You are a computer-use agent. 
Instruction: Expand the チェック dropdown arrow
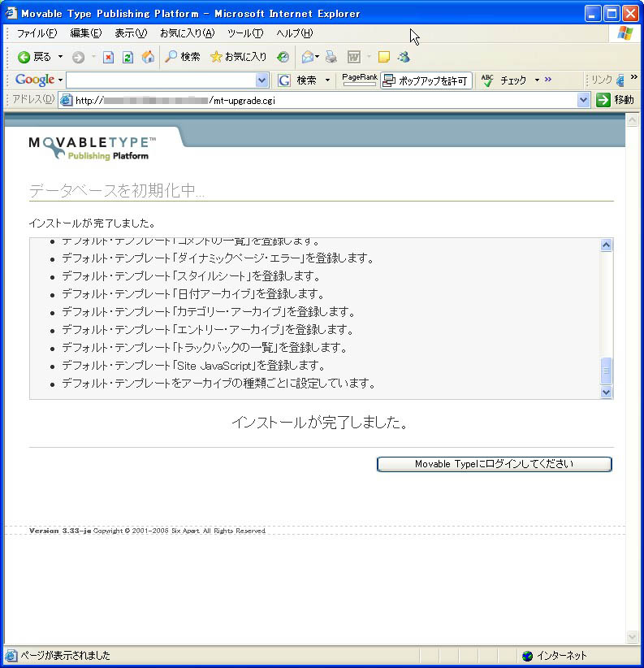[537, 80]
